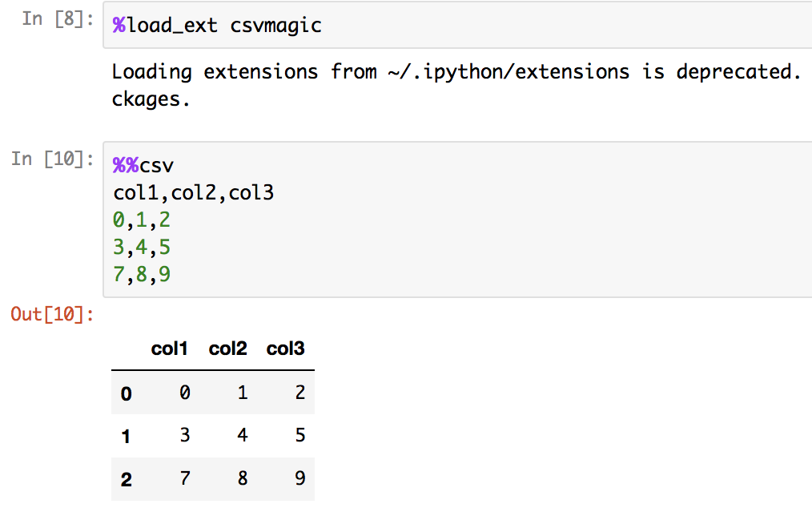Select the value 9 in the output table

(299, 479)
